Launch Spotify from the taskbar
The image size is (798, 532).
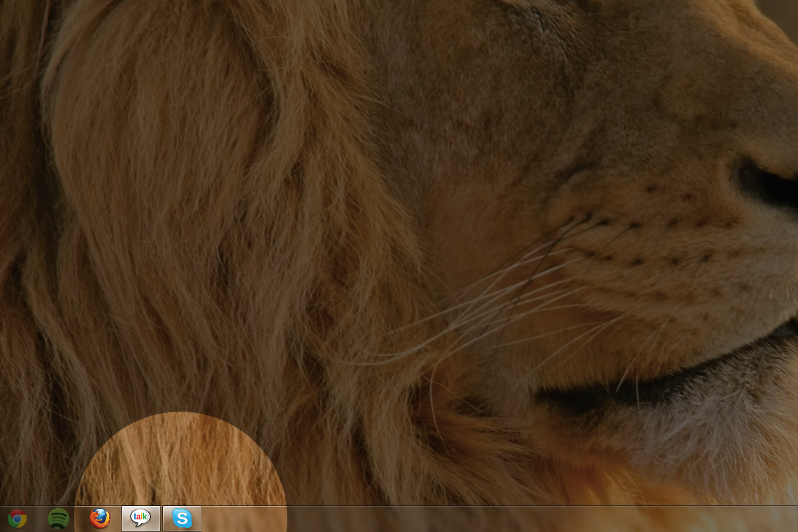click(59, 519)
